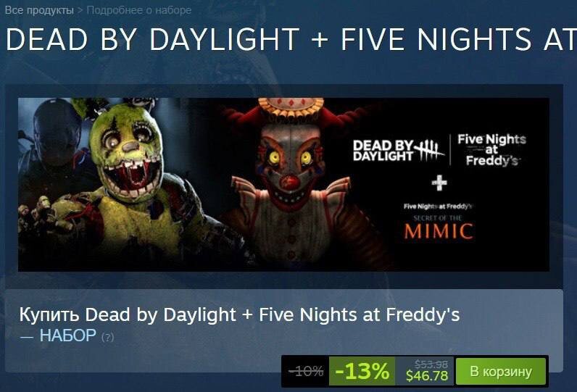Open the Подробнее о наборе breadcrumb
The image size is (577, 392).
coord(139,10)
